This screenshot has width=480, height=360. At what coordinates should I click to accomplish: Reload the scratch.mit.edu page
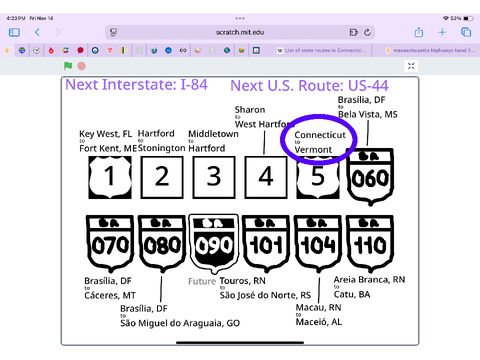(x=367, y=32)
